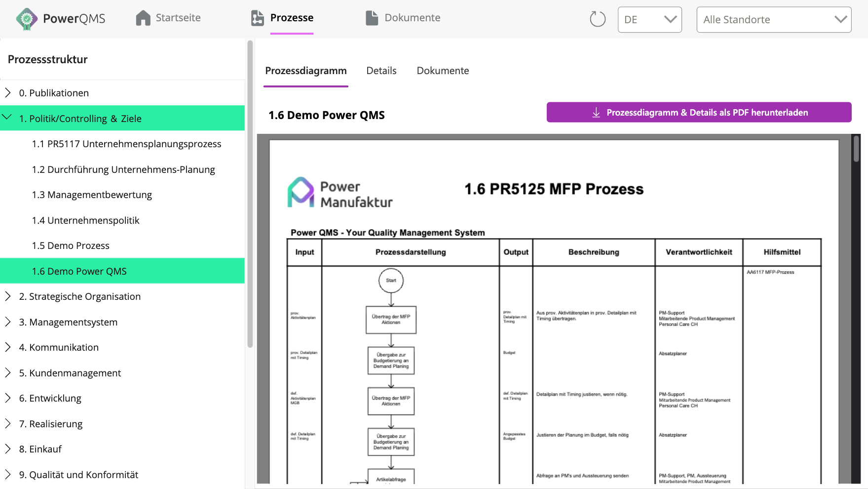Select the Prozesse menu item

pyautogui.click(x=292, y=18)
